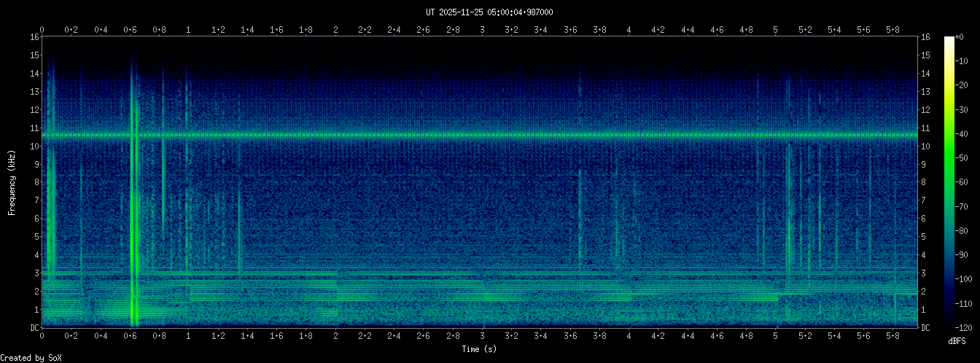The height and width of the screenshot is (363, 980).
Task: Click the UT 2025-11-25 timestamp title
Action: coord(489,12)
